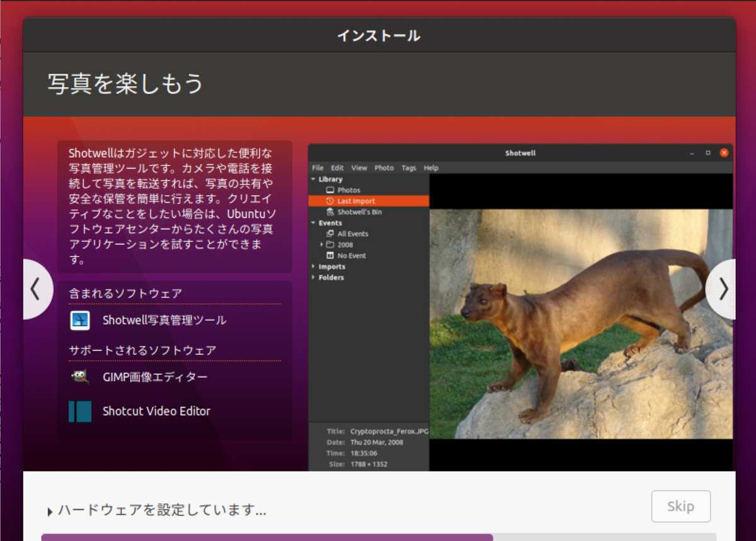Go to the previous slide with left arrow

point(37,289)
